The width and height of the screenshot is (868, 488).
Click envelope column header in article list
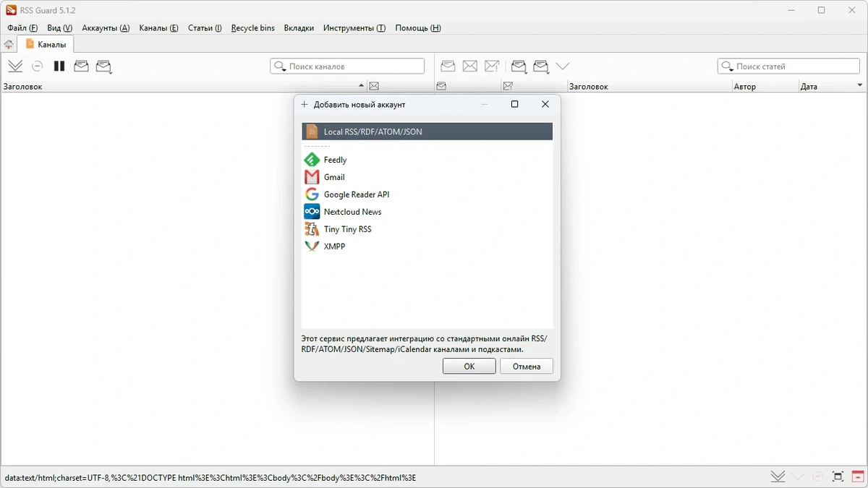tap(441, 86)
